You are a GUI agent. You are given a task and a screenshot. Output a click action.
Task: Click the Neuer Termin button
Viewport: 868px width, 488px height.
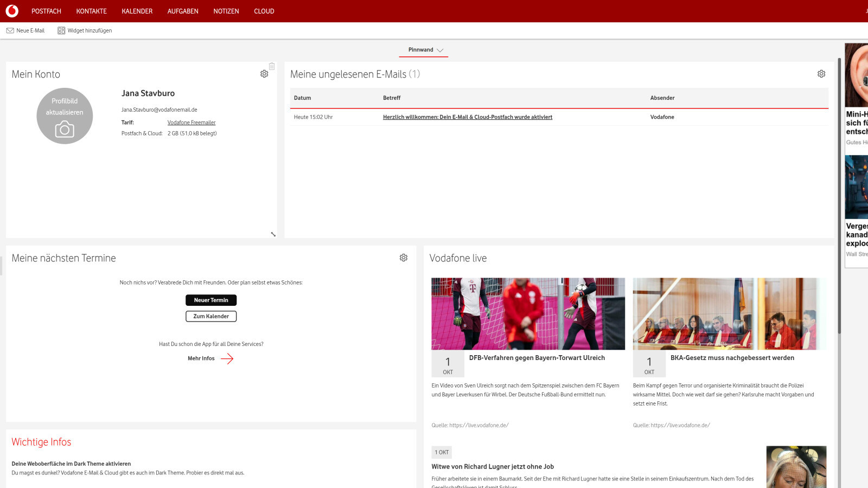tap(210, 300)
